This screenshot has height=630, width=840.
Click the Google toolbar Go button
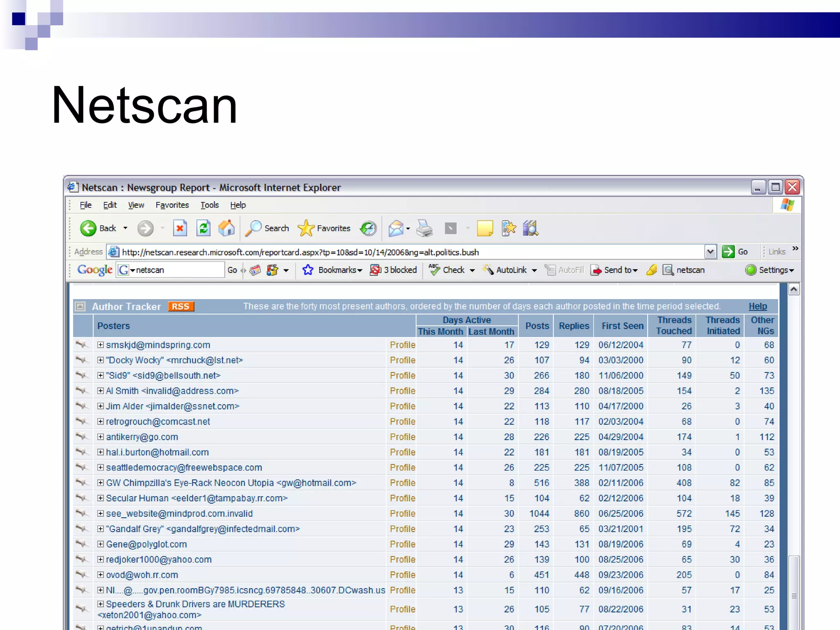[232, 270]
